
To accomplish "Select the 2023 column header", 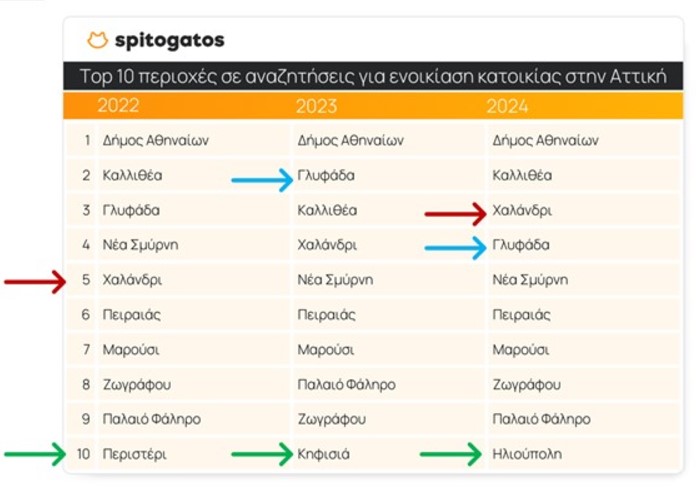I will pyautogui.click(x=316, y=106).
